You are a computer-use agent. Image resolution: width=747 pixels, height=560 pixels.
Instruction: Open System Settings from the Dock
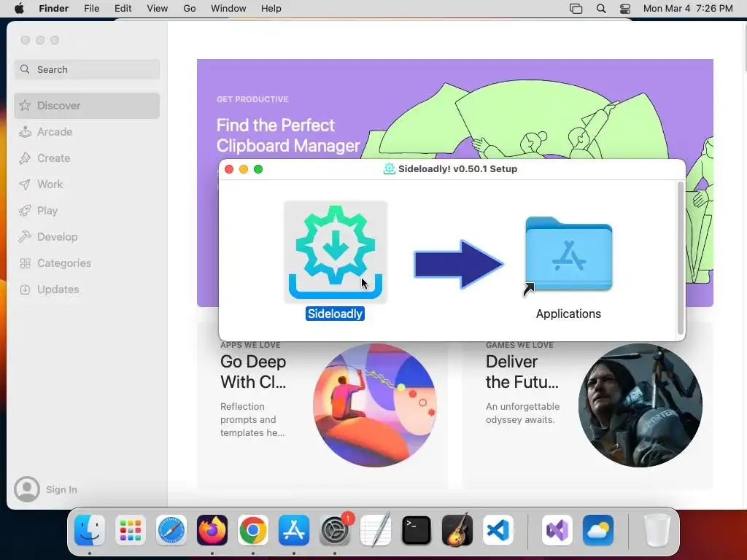[335, 530]
